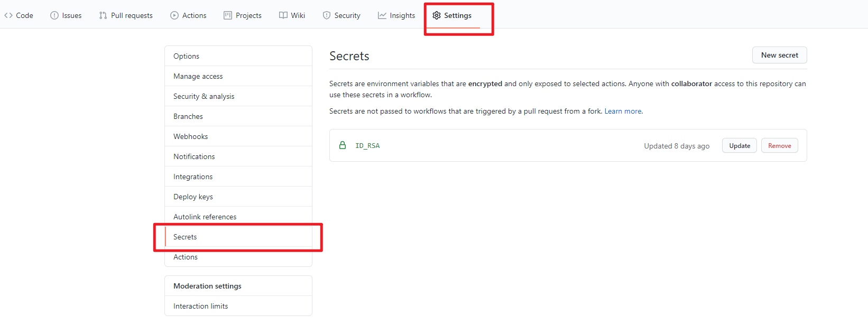868x334 pixels.
Task: Click the Projects board icon
Action: [228, 15]
